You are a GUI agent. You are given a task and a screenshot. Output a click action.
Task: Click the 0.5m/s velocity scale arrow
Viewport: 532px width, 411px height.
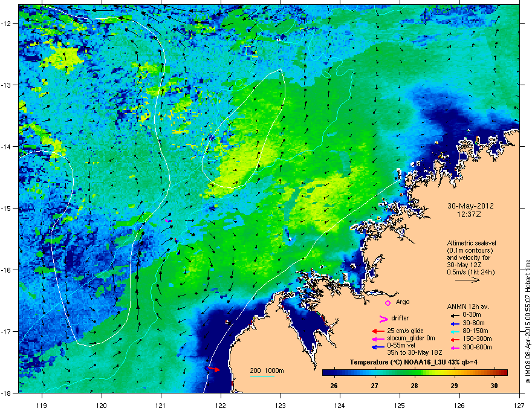click(x=467, y=280)
